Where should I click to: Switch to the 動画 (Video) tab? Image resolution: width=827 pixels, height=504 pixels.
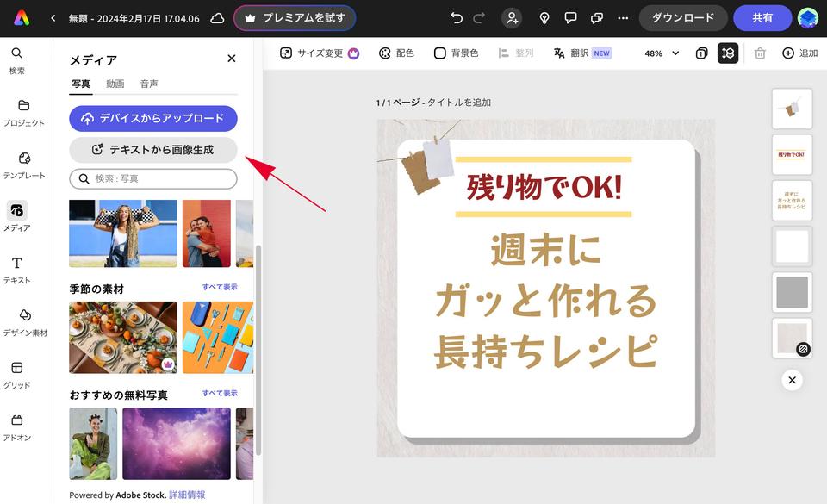point(115,84)
